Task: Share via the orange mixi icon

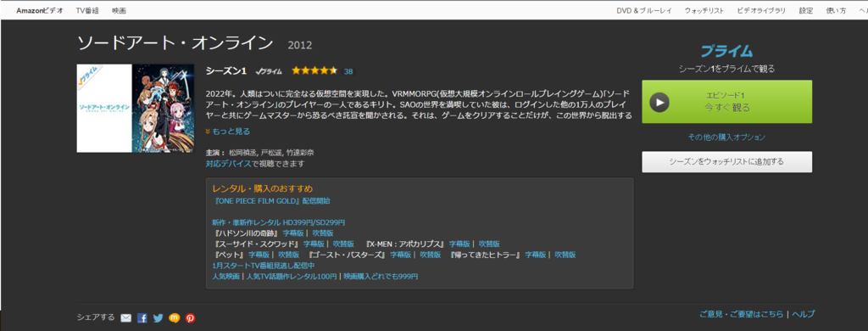Action: point(175,318)
